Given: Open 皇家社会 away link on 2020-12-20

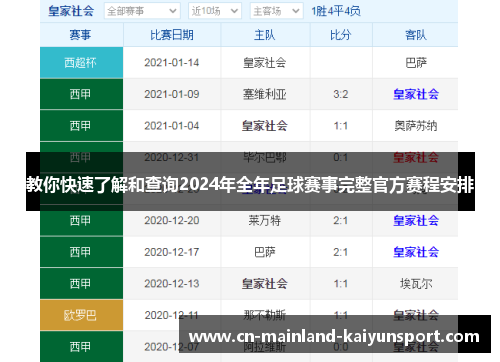Looking at the screenshot, I should 416,220.
